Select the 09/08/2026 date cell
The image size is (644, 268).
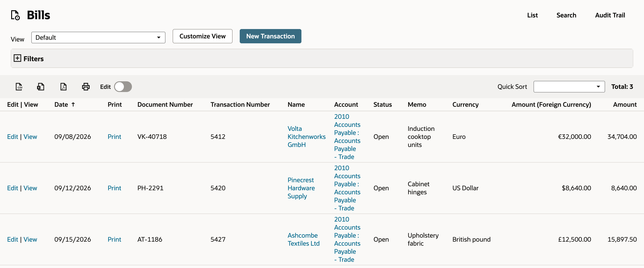(x=72, y=137)
